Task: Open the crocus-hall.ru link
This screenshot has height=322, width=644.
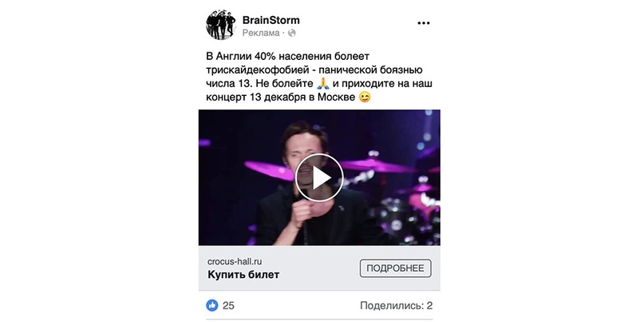Action: tap(235, 261)
